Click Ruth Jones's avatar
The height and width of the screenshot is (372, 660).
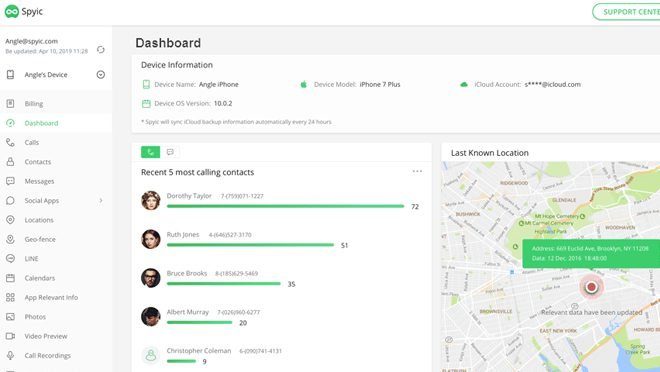coord(151,239)
